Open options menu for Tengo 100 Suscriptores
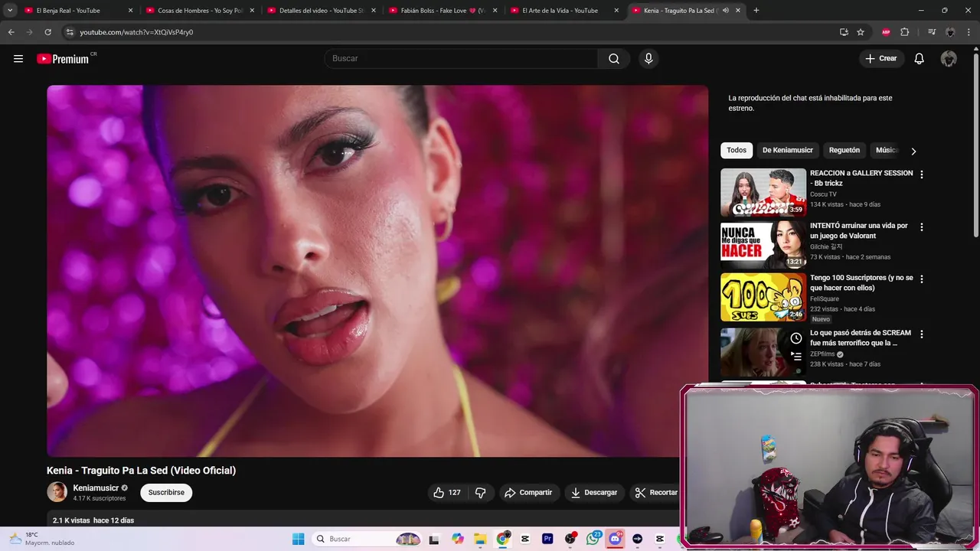Screen dimensions: 980x551 pos(922,279)
